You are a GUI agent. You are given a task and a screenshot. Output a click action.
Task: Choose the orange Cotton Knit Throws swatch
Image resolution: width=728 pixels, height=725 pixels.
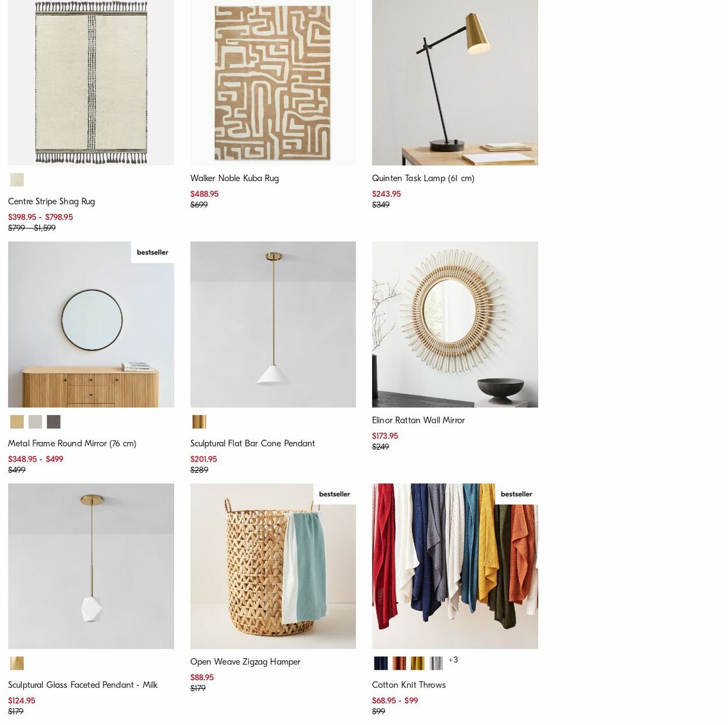(399, 663)
